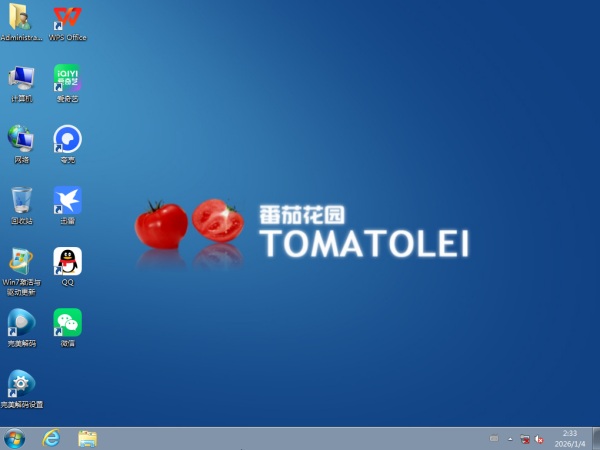This screenshot has width=600, height=450.
Task: Click the blue circular browser shortcut icon
Action: pos(67,139)
